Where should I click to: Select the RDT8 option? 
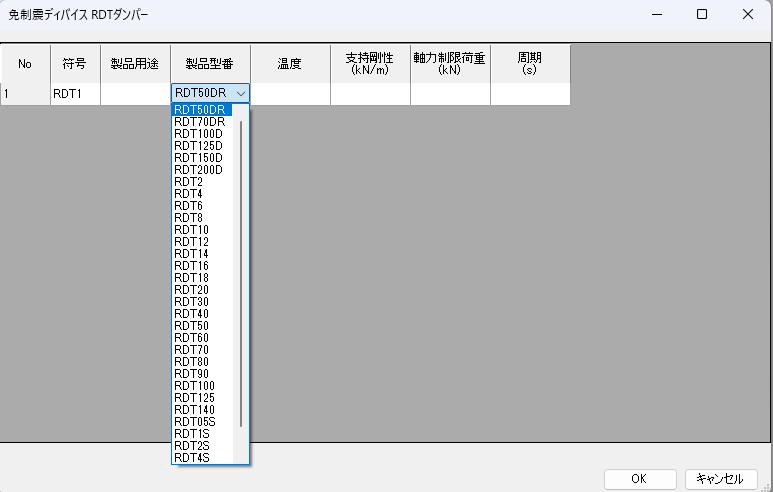coord(202,218)
